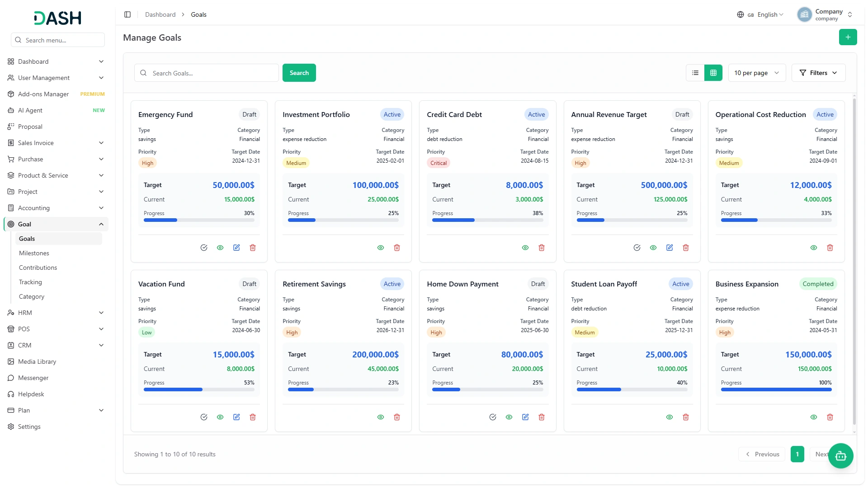Viewport: 868px width, 488px height.
Task: View Student Loan Payoff goal details
Action: coord(670,417)
